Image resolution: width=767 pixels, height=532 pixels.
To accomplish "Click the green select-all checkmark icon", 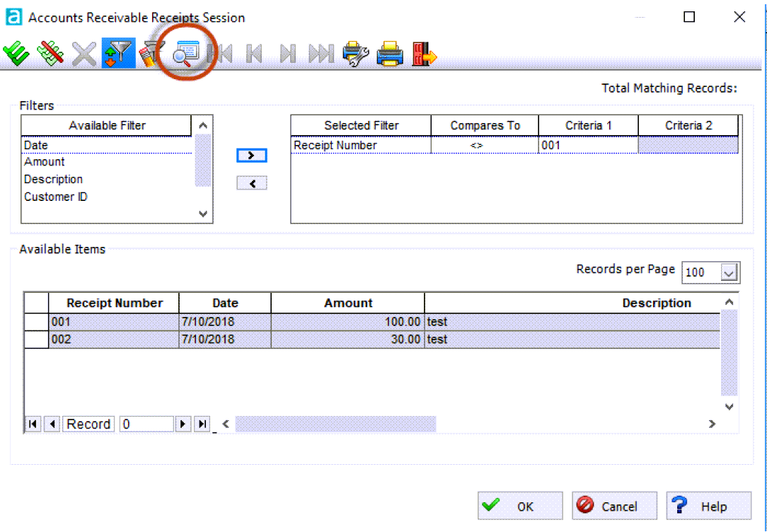I will [x=16, y=54].
